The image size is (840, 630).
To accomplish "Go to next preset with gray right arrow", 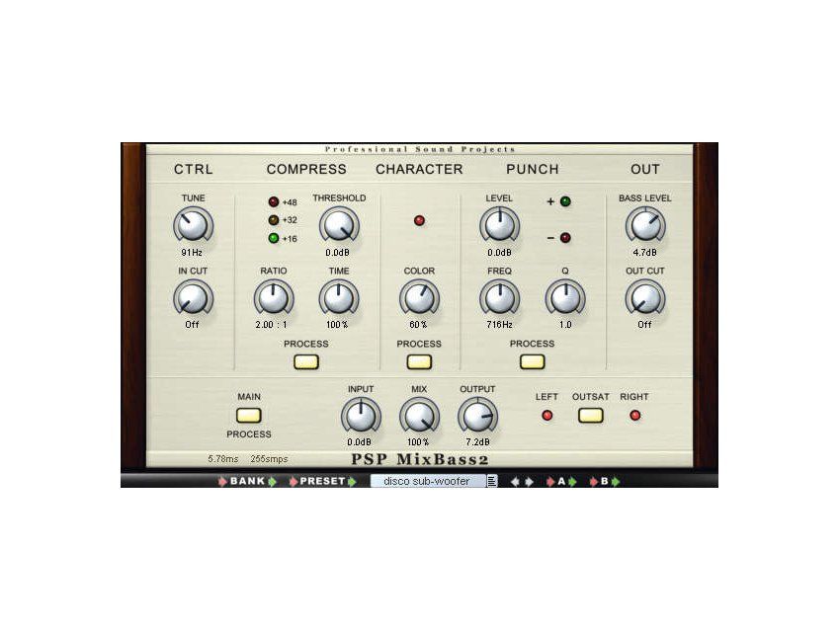I will pyautogui.click(x=530, y=481).
